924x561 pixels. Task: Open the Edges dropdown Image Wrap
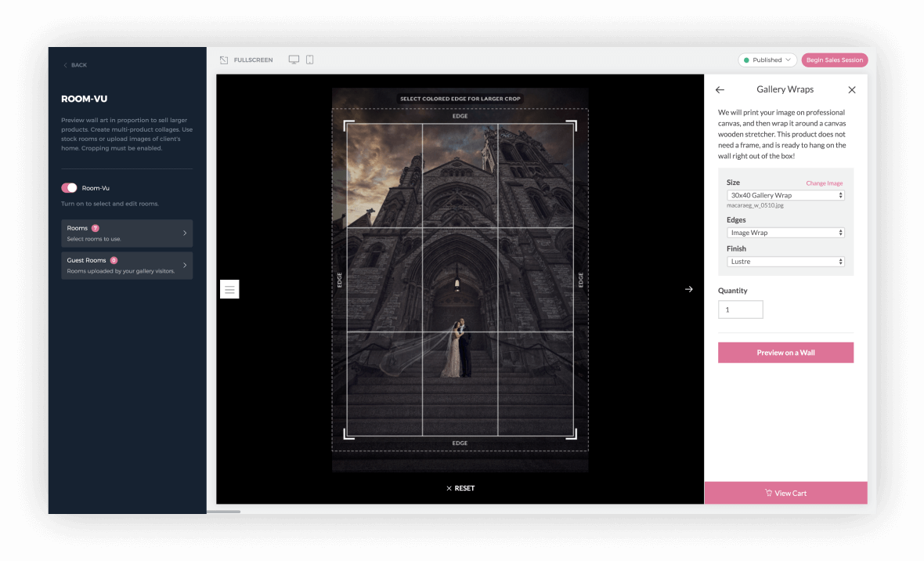785,233
